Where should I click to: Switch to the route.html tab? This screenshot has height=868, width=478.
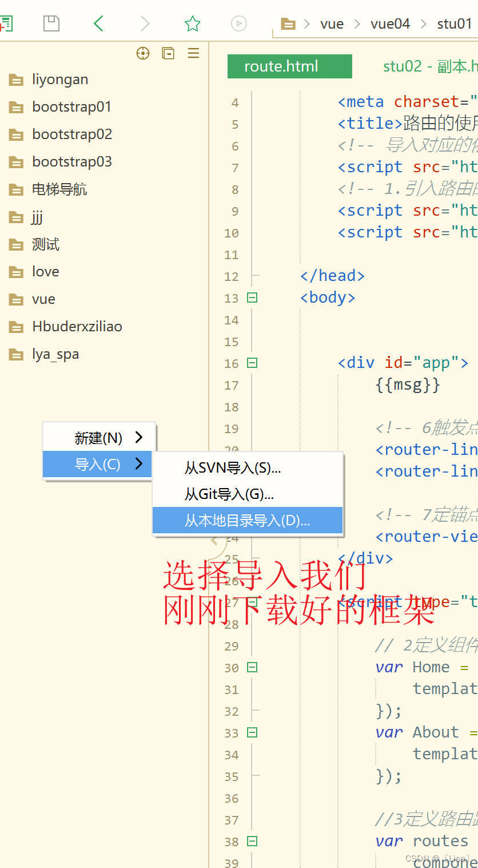[x=290, y=66]
